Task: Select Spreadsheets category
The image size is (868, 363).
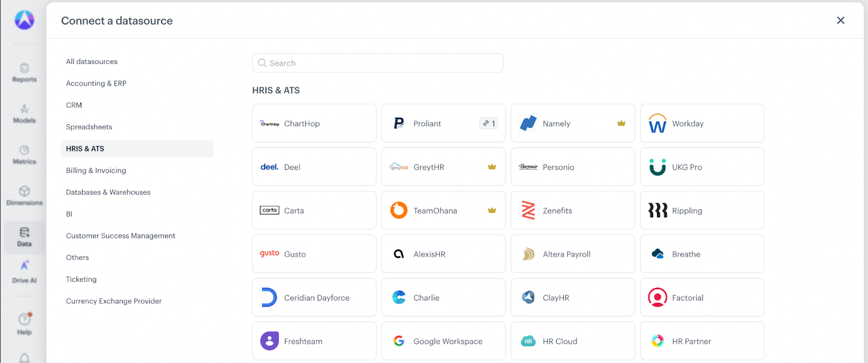Action: point(137,126)
